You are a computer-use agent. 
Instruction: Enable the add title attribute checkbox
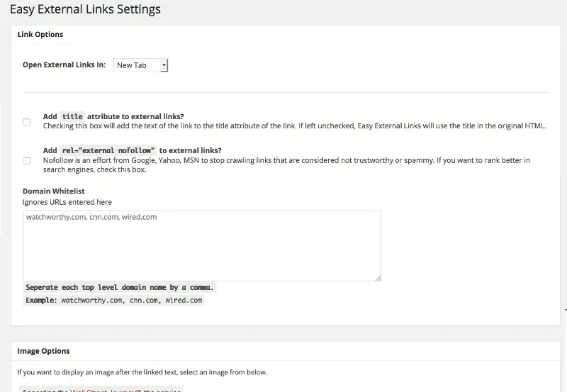click(x=27, y=122)
